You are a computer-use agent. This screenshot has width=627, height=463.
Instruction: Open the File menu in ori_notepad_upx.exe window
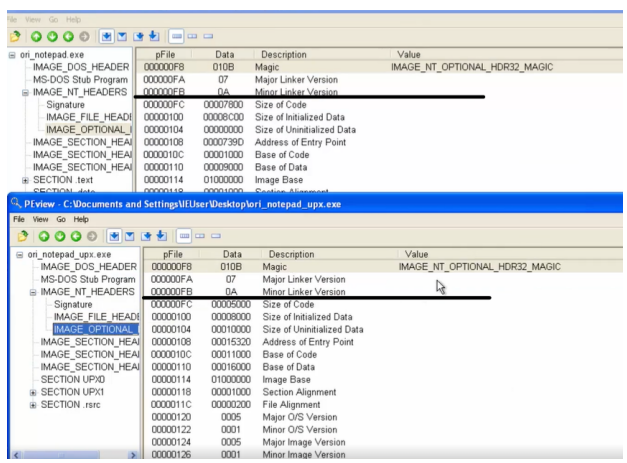pyautogui.click(x=19, y=219)
